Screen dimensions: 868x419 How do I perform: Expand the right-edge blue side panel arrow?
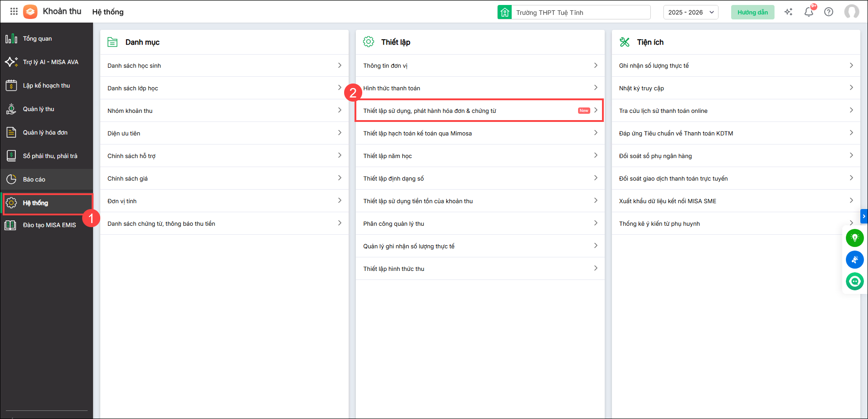point(863,217)
